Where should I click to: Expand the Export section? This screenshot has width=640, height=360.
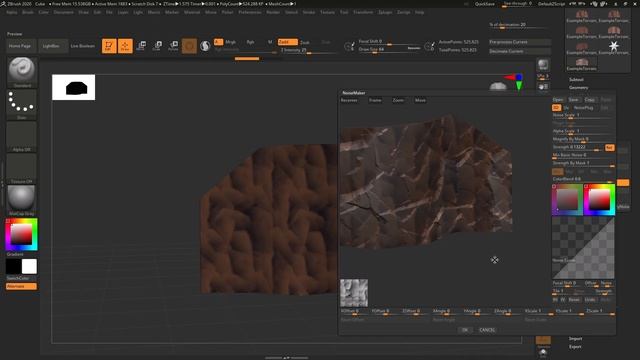[575, 347]
